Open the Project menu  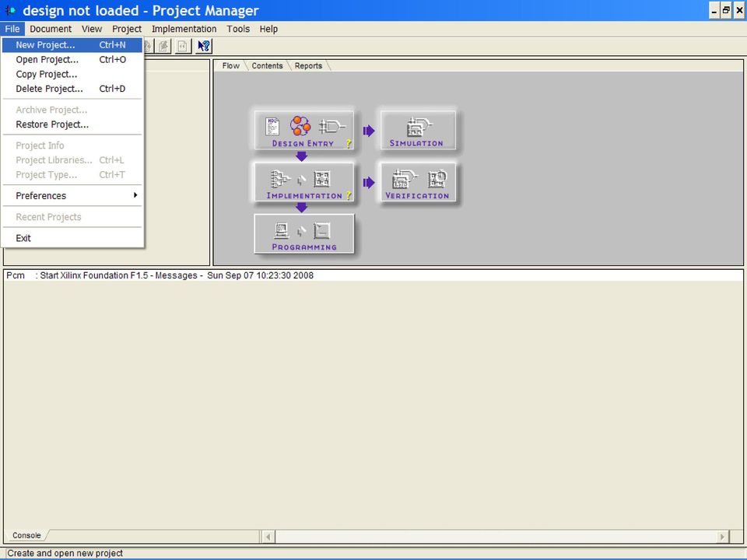tap(127, 29)
